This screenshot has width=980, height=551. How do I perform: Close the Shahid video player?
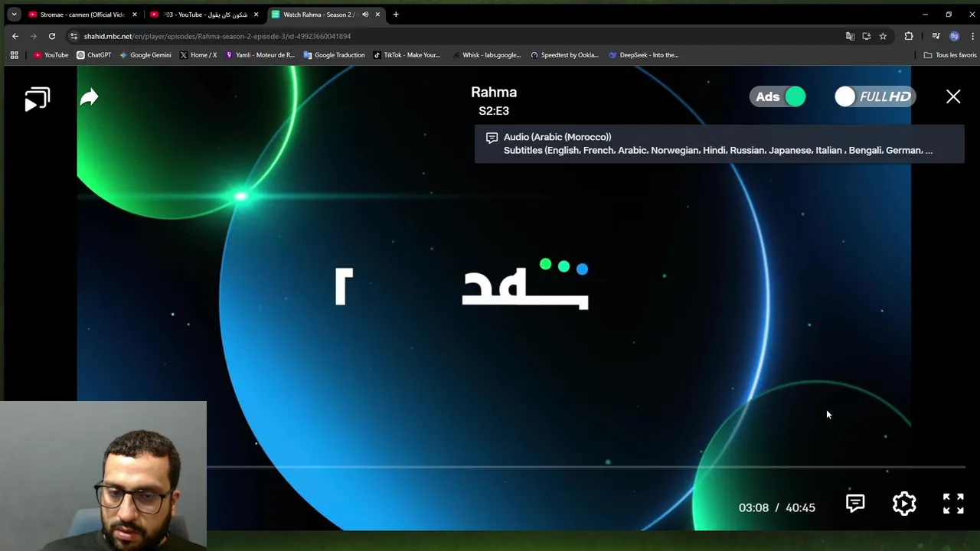[x=953, y=96]
